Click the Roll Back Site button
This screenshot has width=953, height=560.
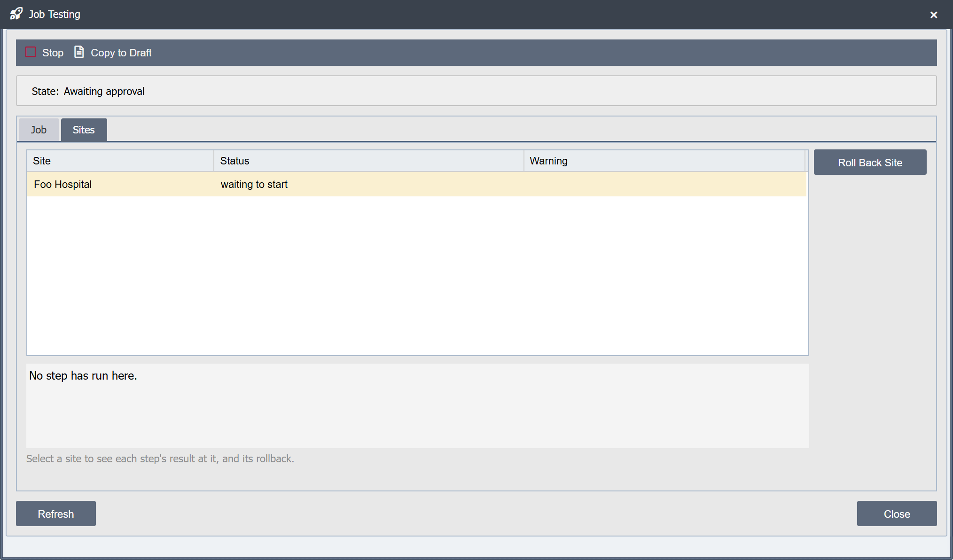(x=870, y=162)
